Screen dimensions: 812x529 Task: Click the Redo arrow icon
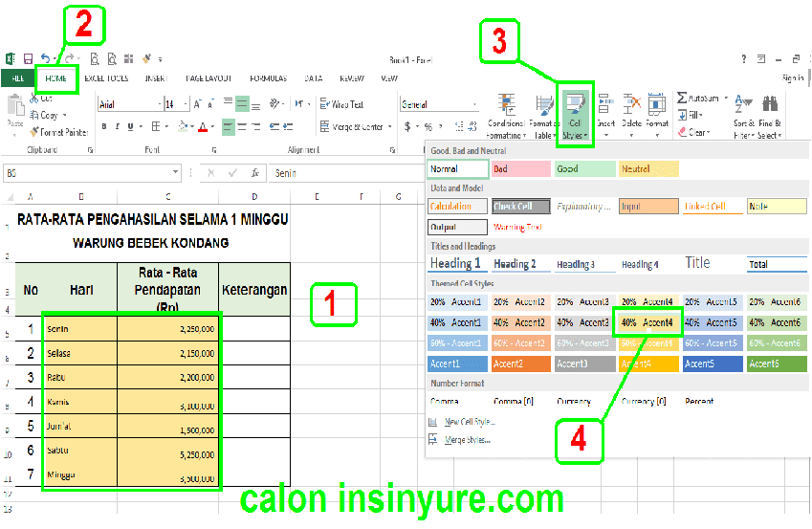click(70, 59)
